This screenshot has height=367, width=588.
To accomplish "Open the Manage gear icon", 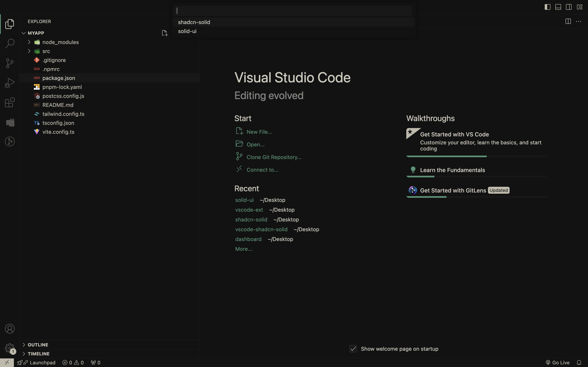I will (10, 348).
